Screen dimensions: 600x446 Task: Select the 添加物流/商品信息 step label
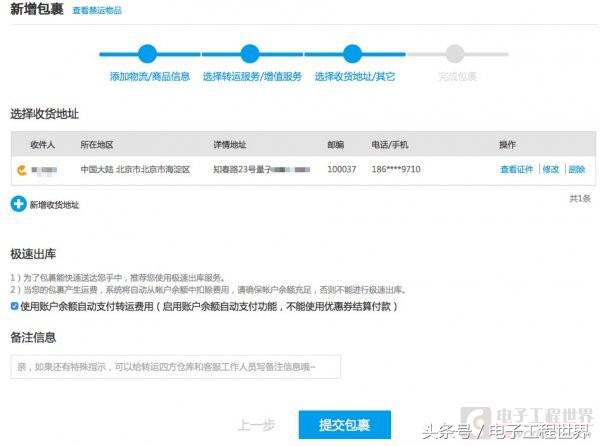click(149, 76)
